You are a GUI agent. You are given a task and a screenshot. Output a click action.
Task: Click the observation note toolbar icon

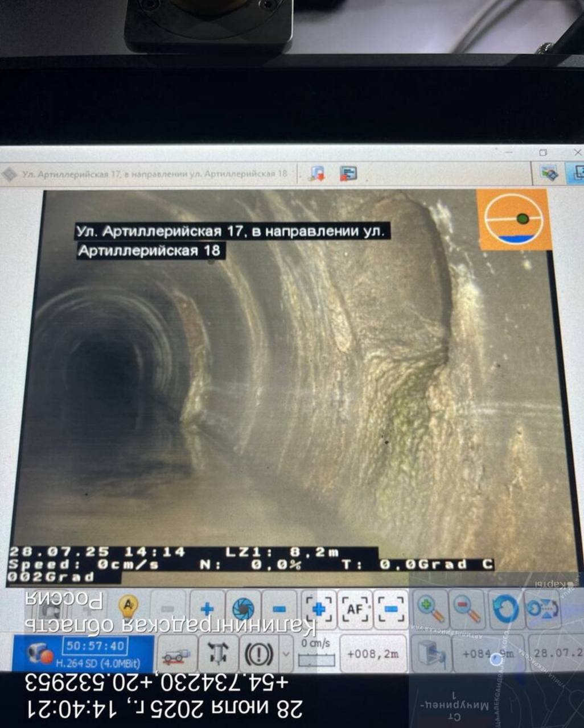point(348,173)
